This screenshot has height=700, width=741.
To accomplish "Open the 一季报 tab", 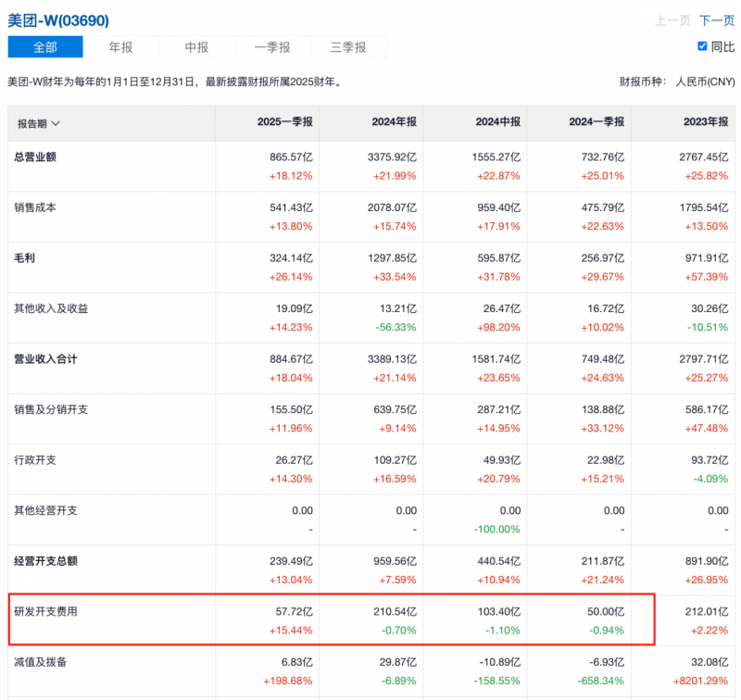I will 272,47.
